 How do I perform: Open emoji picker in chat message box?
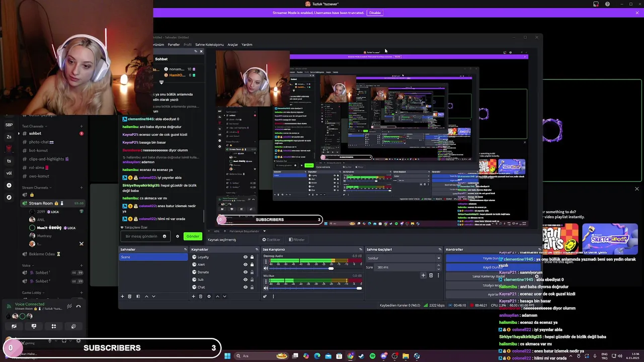[165, 236]
